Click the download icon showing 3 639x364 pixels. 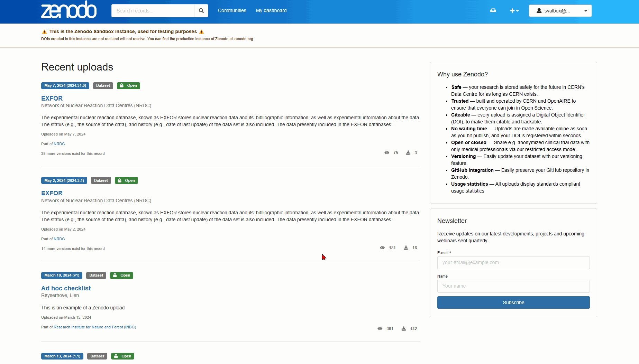point(408,153)
